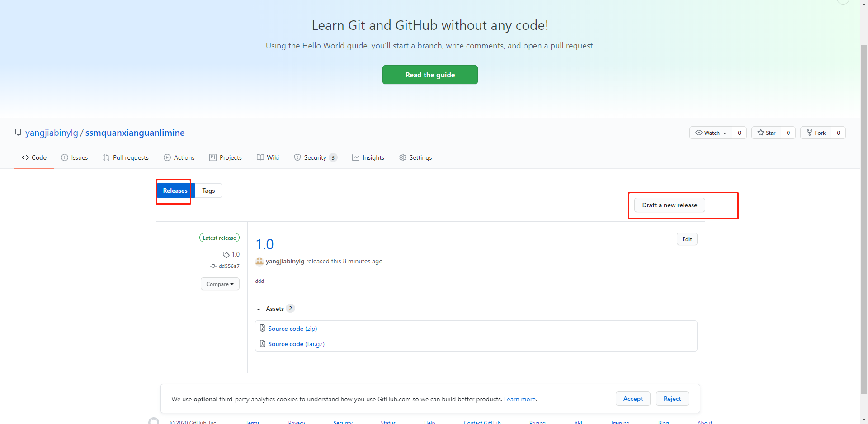
Task: Click the stargazers count next to Star
Action: click(788, 133)
